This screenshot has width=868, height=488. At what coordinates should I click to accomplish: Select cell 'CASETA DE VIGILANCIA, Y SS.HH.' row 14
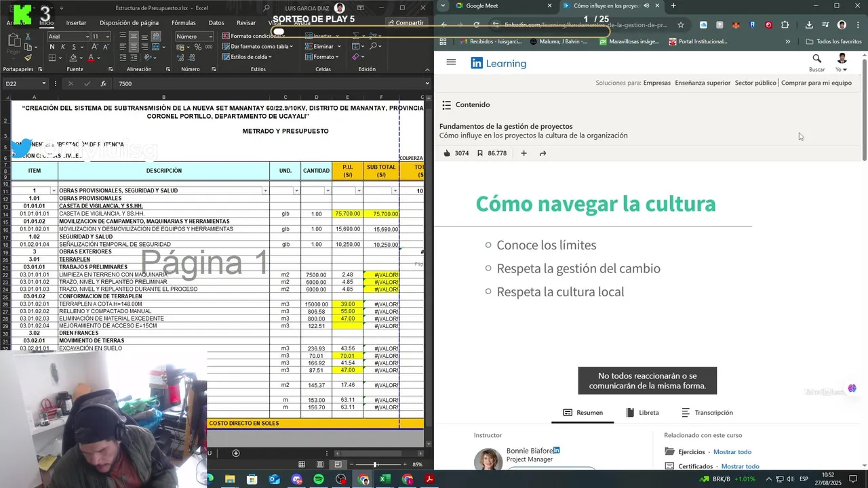pos(163,213)
